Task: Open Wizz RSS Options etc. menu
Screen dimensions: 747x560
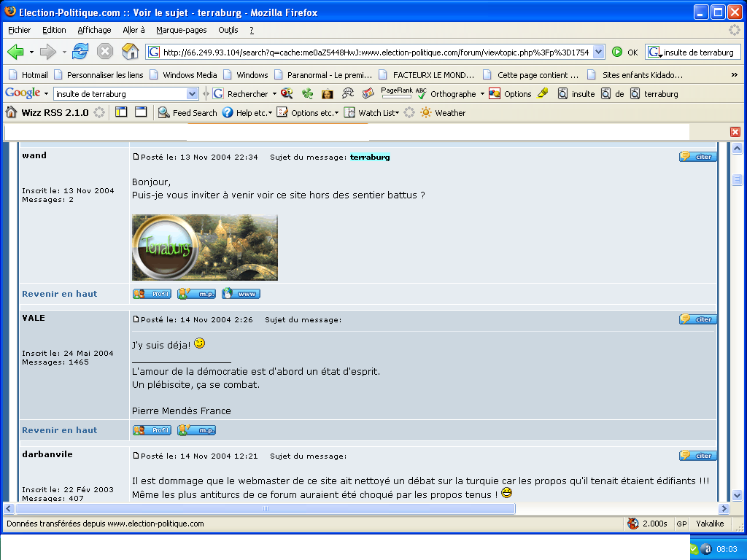Action: pos(308,113)
